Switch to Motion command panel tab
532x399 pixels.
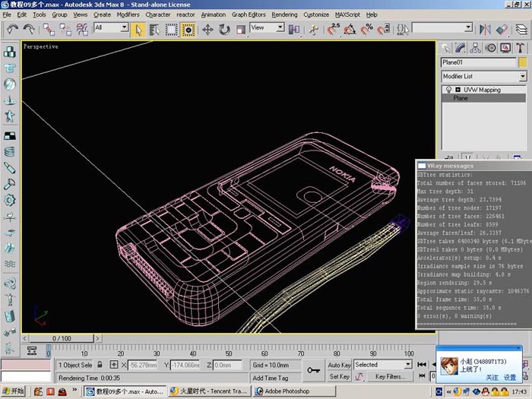pos(490,48)
